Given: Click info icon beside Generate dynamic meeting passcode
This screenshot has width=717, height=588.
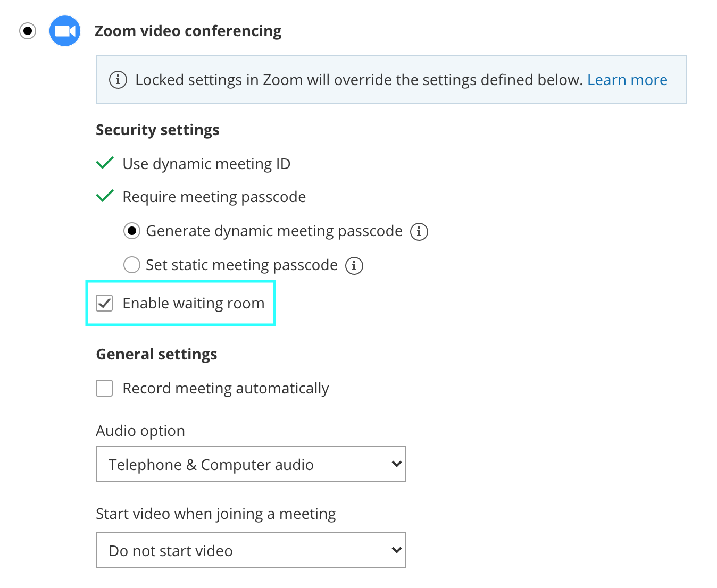Looking at the screenshot, I should pos(419,232).
